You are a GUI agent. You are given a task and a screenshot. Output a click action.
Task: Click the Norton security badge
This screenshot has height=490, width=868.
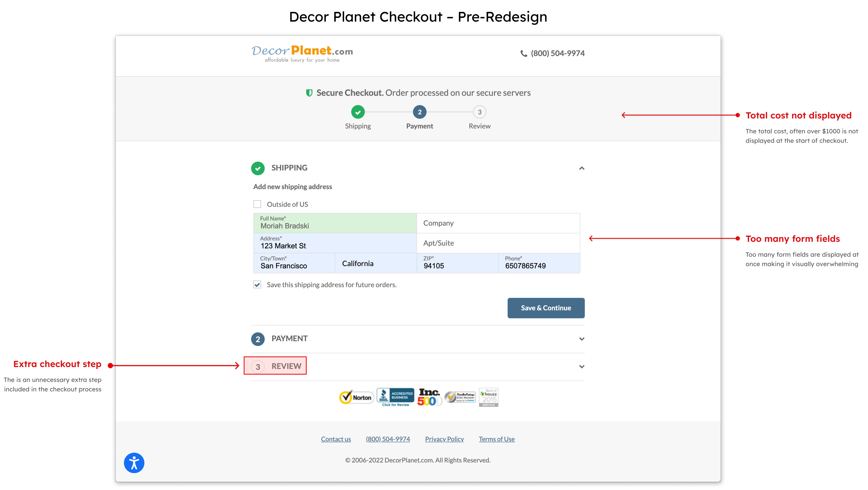coord(356,397)
